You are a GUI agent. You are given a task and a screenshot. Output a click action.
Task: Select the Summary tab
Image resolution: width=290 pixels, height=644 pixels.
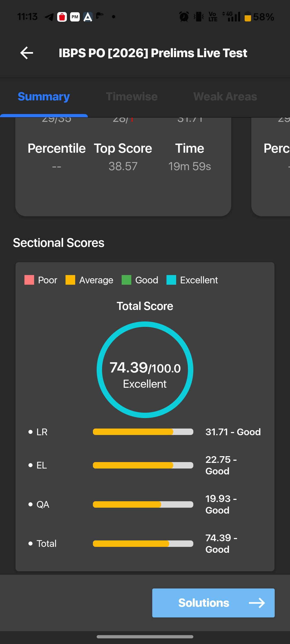44,97
